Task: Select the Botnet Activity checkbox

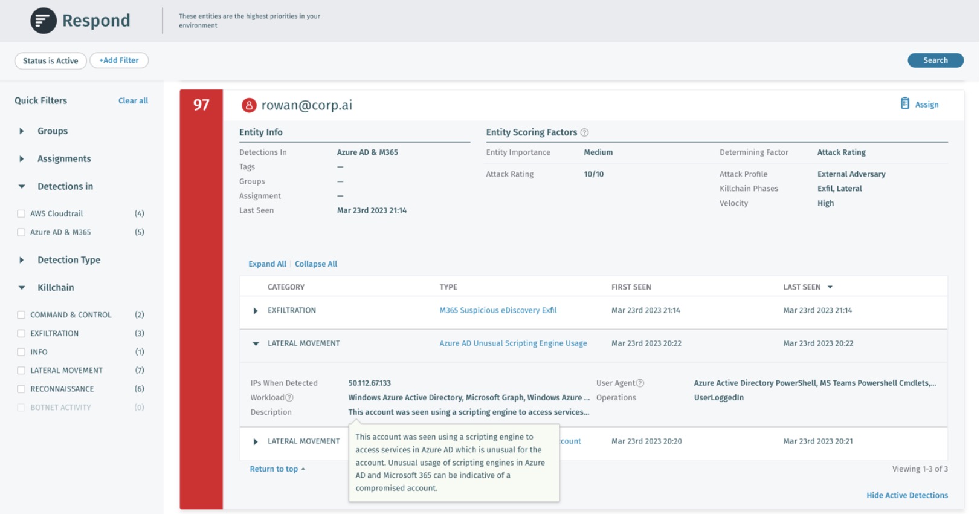Action: coord(21,408)
